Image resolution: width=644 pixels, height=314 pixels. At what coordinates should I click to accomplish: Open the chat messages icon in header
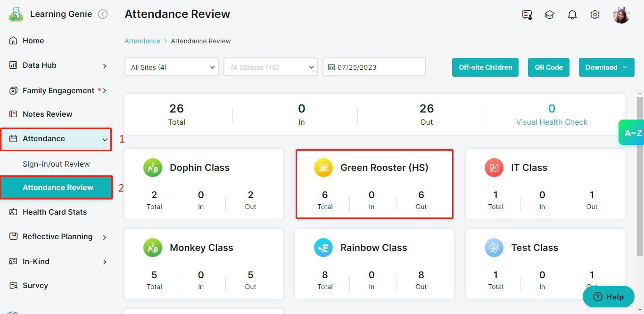click(x=527, y=15)
